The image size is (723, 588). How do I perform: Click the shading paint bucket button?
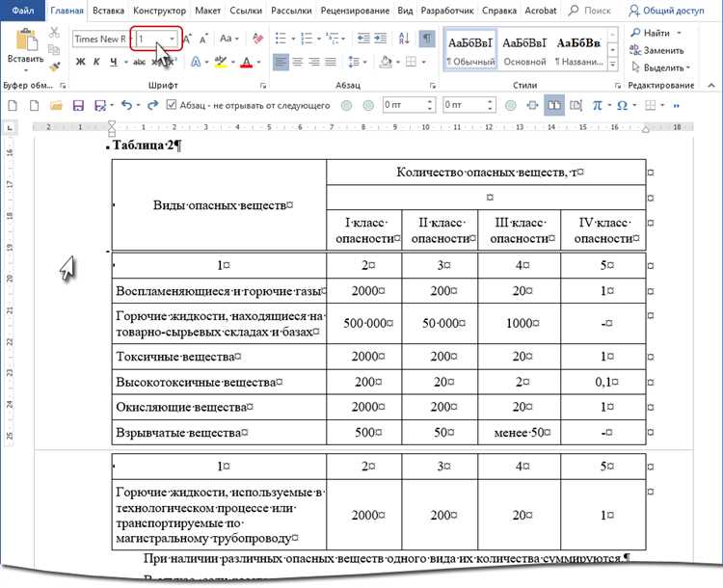tap(386, 62)
